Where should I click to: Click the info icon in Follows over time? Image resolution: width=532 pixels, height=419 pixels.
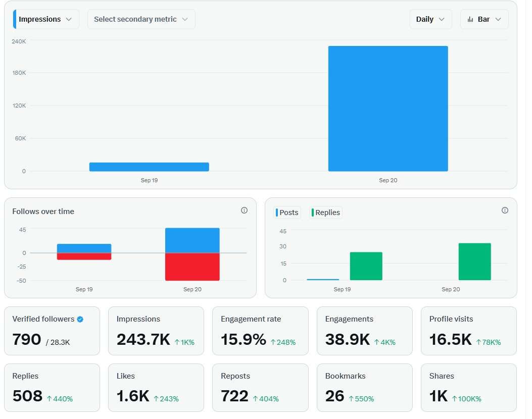click(244, 211)
